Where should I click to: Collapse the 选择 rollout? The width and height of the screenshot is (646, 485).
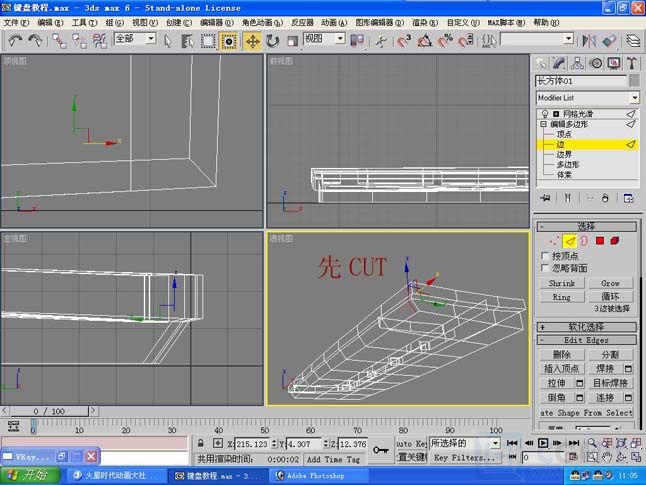(586, 226)
